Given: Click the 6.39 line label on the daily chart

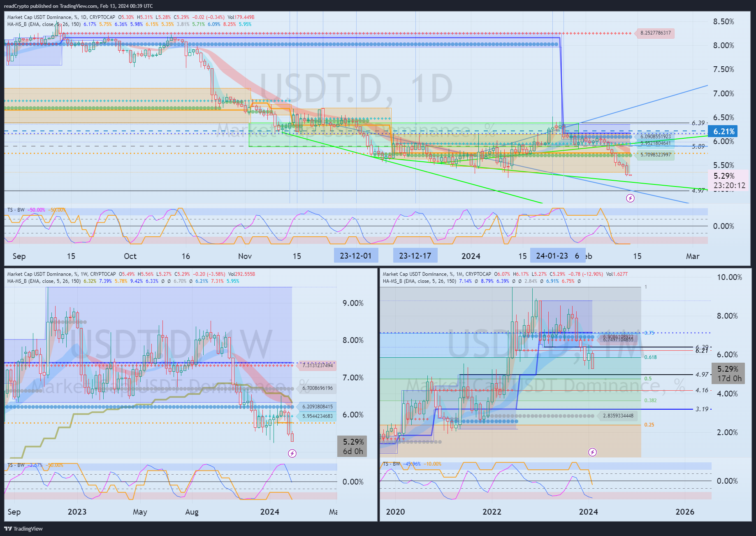Looking at the screenshot, I should [x=698, y=123].
